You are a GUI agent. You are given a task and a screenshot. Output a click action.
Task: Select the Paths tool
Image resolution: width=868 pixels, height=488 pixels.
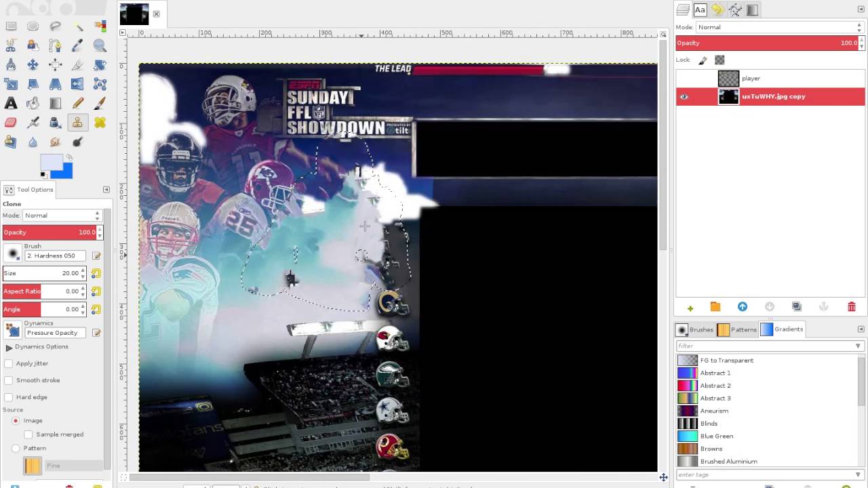[55, 46]
